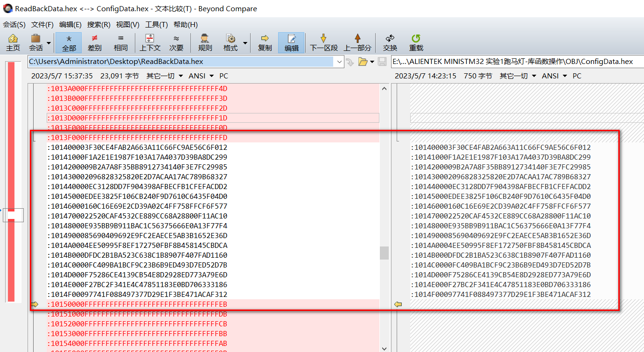Click right pane PC line-ending label
644x352 pixels.
point(577,76)
